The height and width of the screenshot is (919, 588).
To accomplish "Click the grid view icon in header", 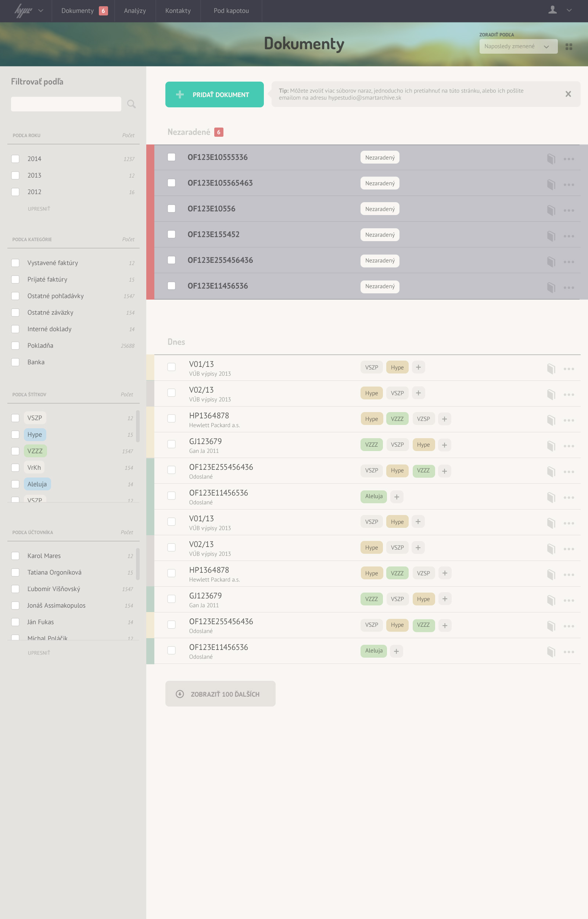I will 569,47.
